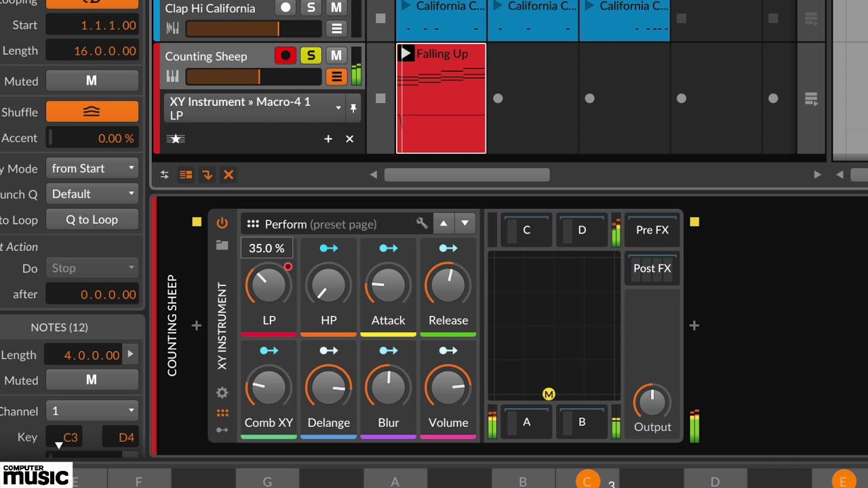Open the Channel 1 dropdown
Image resolution: width=868 pixels, height=488 pixels.
pyautogui.click(x=92, y=411)
